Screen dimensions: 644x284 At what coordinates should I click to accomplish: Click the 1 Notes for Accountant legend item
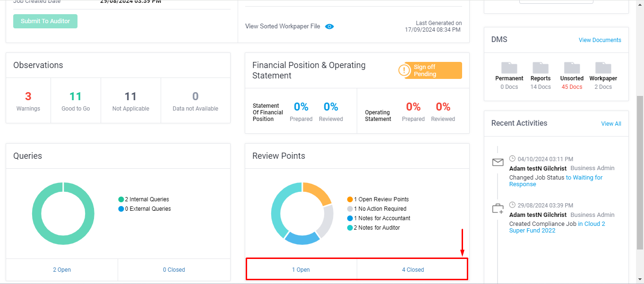[378, 218]
